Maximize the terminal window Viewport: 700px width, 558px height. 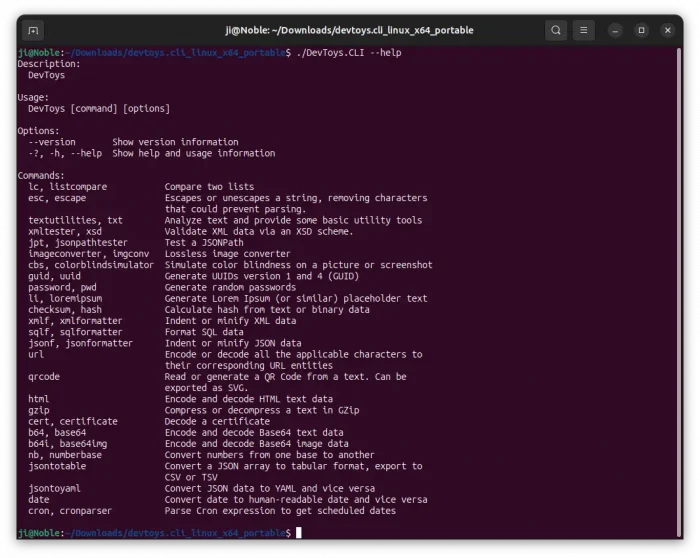tap(642, 31)
